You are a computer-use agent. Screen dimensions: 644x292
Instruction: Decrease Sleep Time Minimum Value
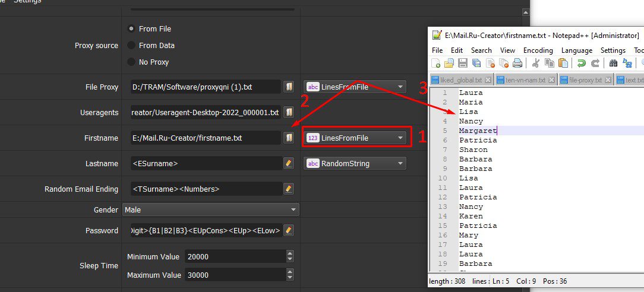290,259
